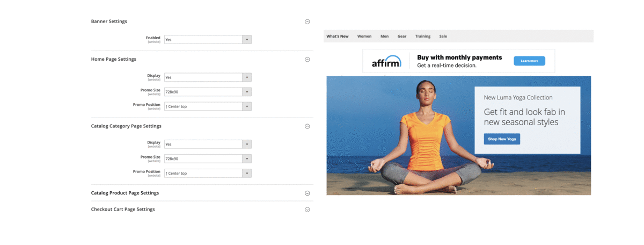Select the Gear menu item
644x245 pixels.
coord(402,37)
